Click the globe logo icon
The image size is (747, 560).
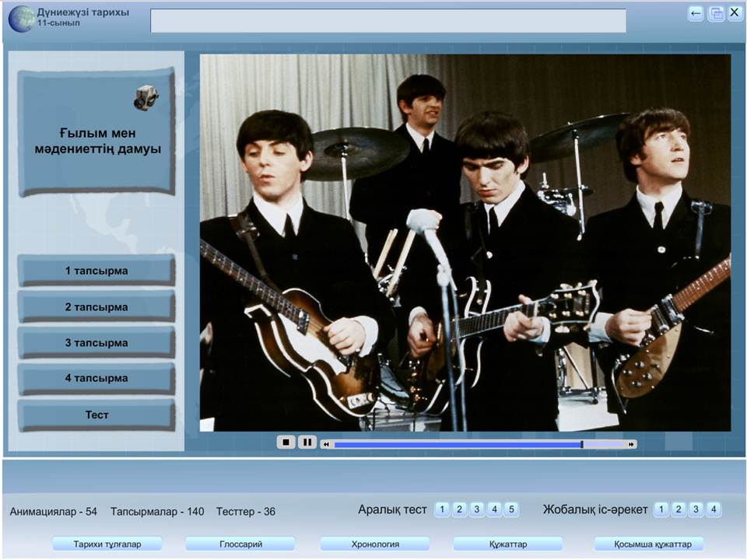coord(22,19)
